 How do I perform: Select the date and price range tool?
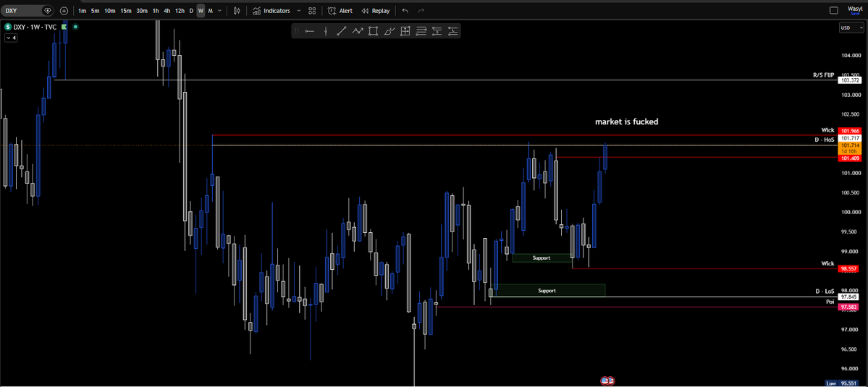tap(405, 31)
